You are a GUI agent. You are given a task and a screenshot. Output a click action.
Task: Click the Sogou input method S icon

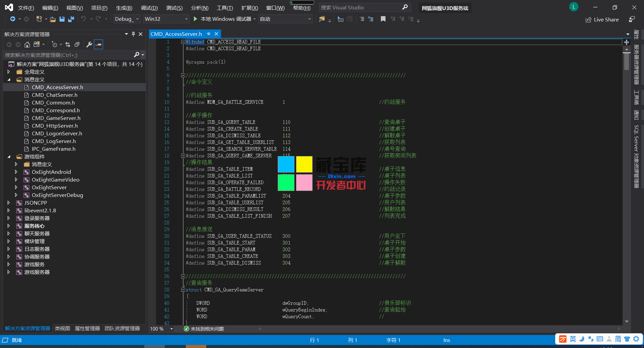tap(563, 339)
